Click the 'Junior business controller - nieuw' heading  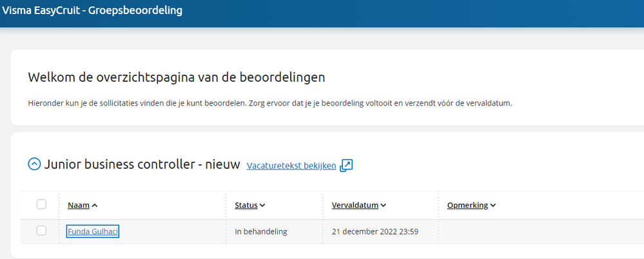pos(142,164)
